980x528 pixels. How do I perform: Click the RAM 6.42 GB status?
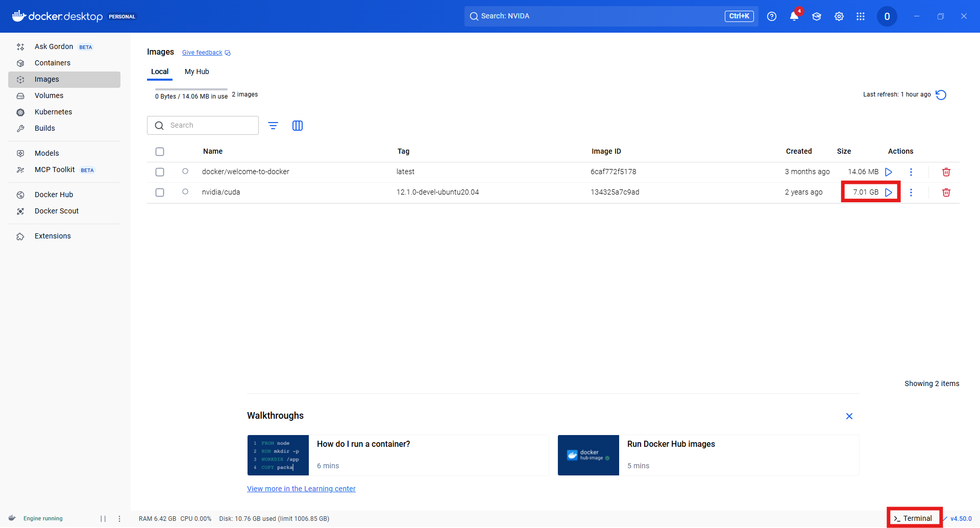click(x=157, y=519)
